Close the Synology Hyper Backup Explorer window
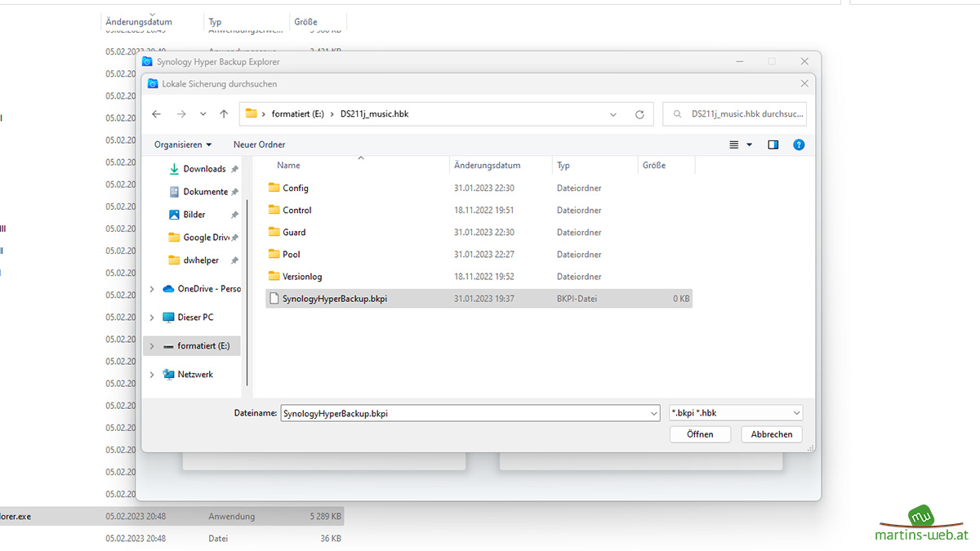The image size is (980, 551). click(804, 61)
